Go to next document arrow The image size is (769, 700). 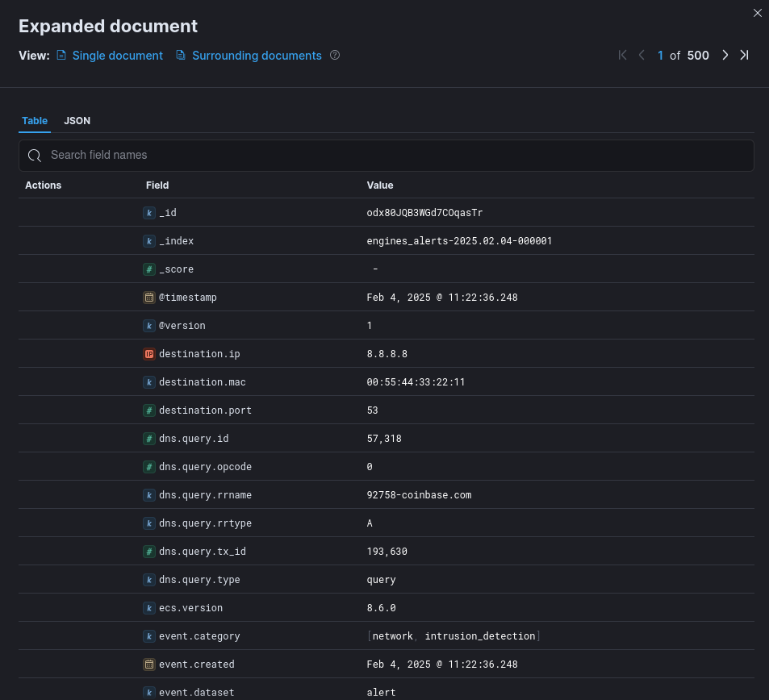pos(725,56)
